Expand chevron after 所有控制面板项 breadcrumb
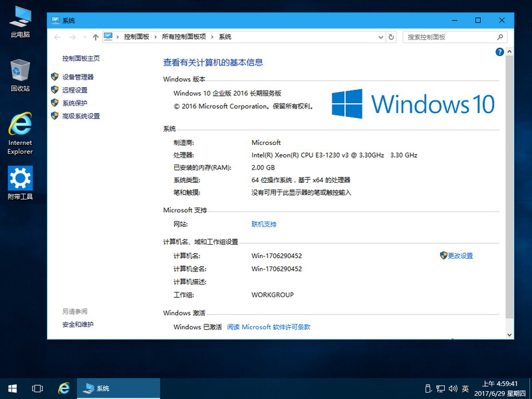Viewport: 532px width, 399px height. point(212,37)
